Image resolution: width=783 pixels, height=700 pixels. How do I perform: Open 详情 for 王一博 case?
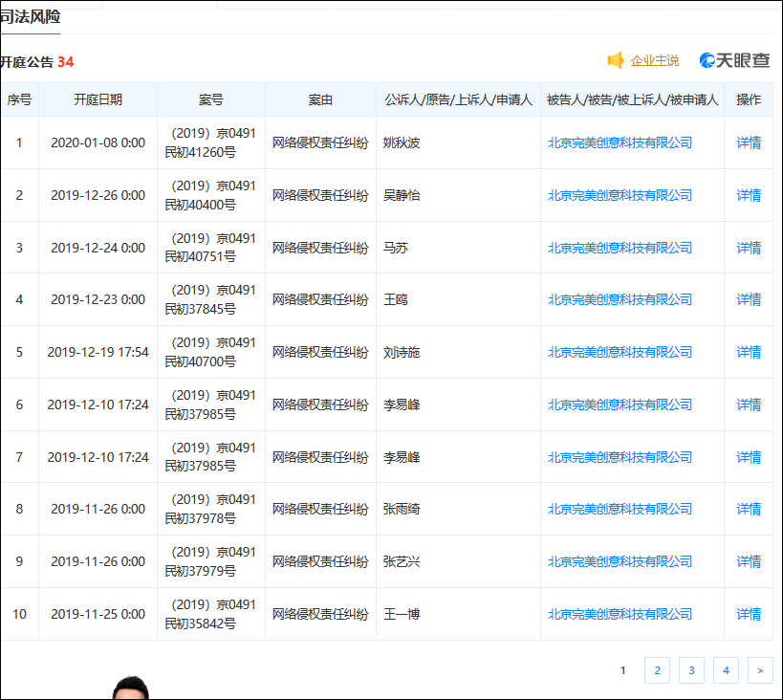pos(749,614)
